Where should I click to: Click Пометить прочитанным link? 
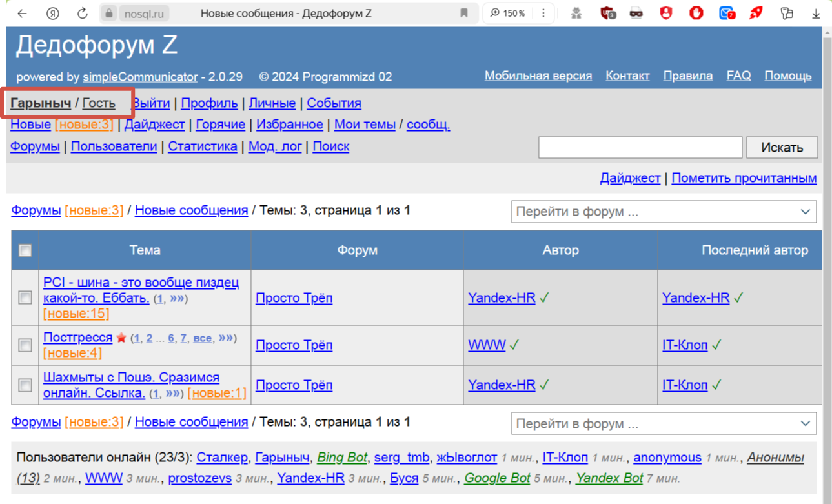coord(744,178)
